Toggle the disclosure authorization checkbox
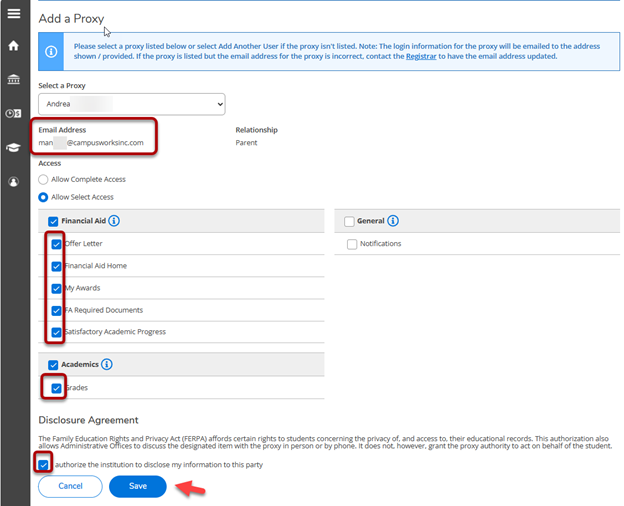Screen dimensions: 624x506 click(x=43, y=464)
